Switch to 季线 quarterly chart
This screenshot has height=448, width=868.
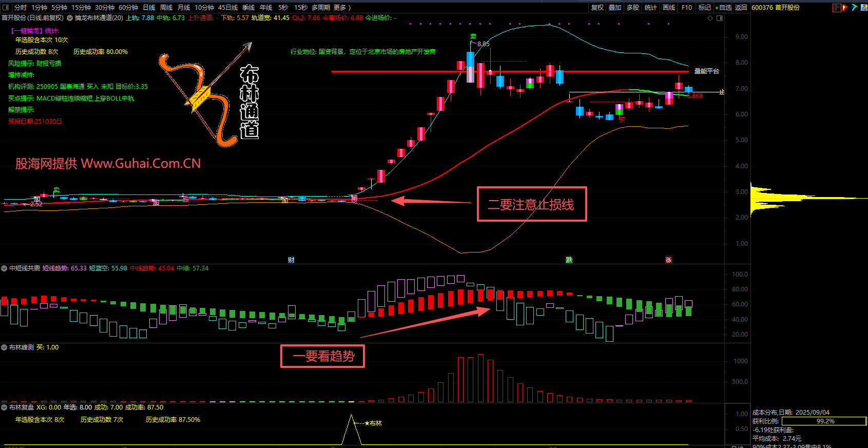tap(248, 8)
